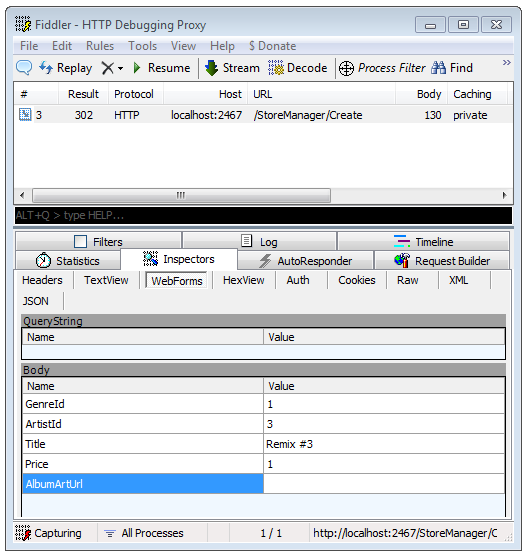Click the session list scroll left arrow
This screenshot has width=526, height=554.
[x=22, y=195]
